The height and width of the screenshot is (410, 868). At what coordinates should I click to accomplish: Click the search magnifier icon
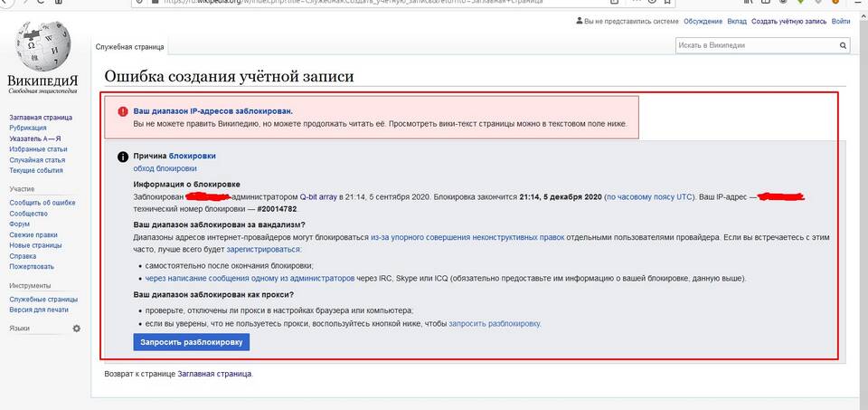843,45
